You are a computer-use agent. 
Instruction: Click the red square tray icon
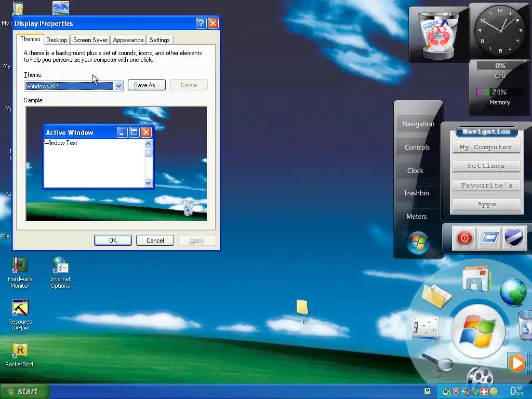coord(484,392)
